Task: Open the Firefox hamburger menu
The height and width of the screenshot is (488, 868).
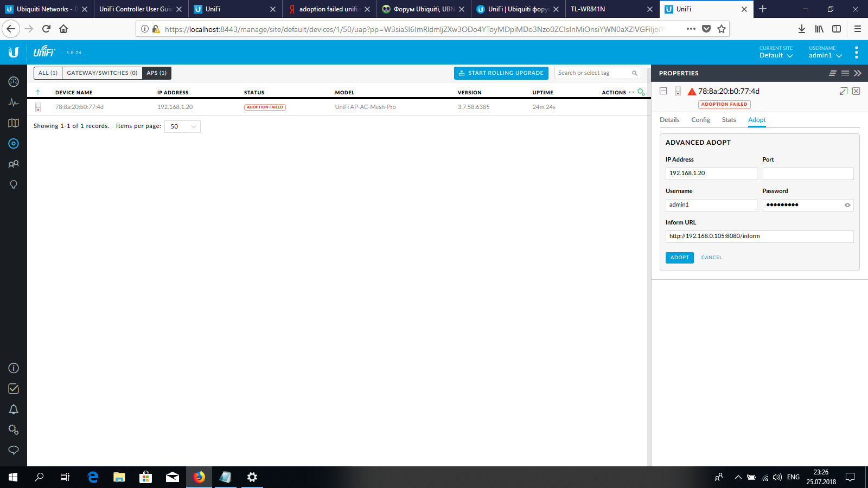Action: click(x=858, y=29)
